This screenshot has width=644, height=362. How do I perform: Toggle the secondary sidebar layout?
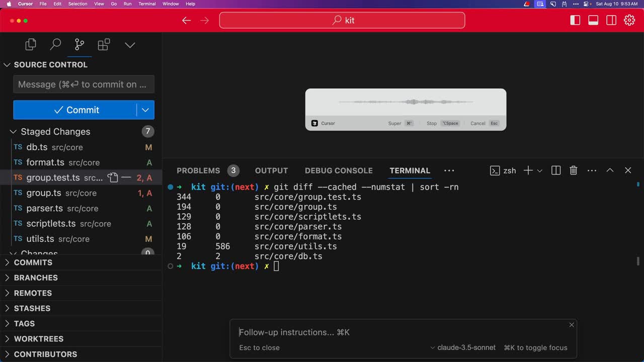click(611, 20)
